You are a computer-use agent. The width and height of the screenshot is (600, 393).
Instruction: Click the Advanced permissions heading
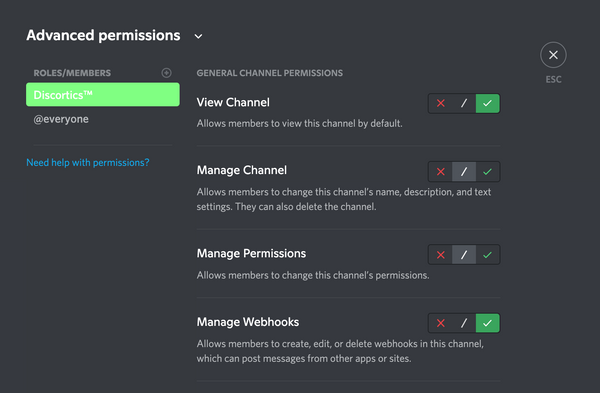(x=103, y=35)
